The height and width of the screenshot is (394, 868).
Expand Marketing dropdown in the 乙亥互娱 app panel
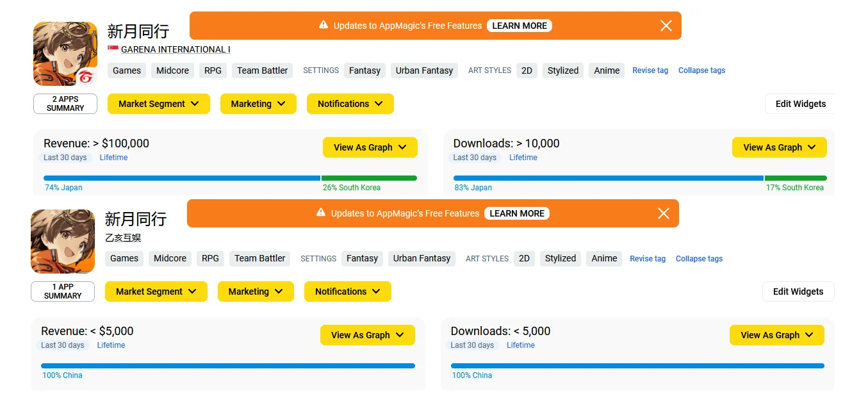[x=256, y=291]
